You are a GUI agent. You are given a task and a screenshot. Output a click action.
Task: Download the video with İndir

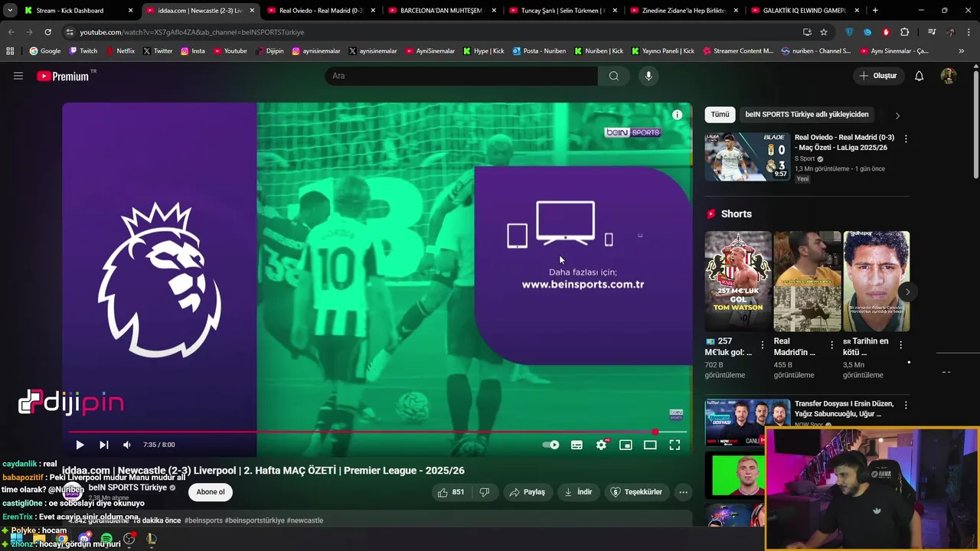click(x=578, y=492)
